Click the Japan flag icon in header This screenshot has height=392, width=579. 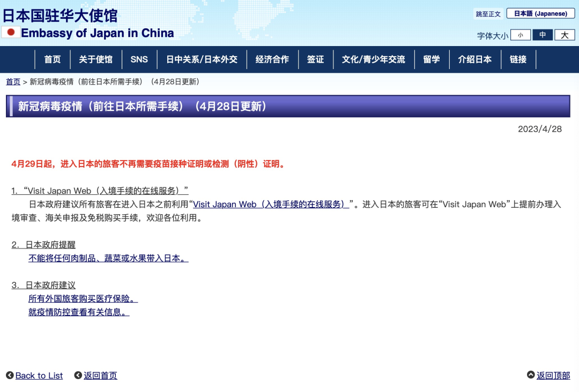[11, 32]
